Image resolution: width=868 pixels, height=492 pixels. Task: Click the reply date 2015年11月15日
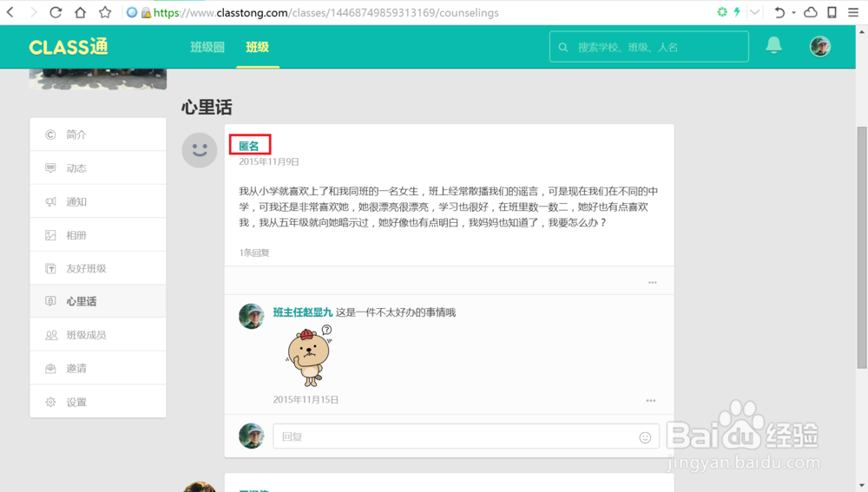click(306, 399)
